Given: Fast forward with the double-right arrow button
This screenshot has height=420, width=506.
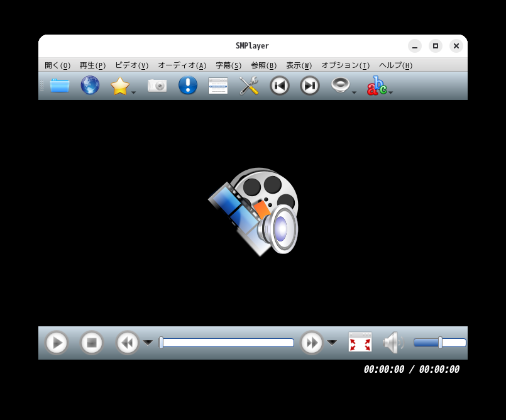Looking at the screenshot, I should click(312, 343).
